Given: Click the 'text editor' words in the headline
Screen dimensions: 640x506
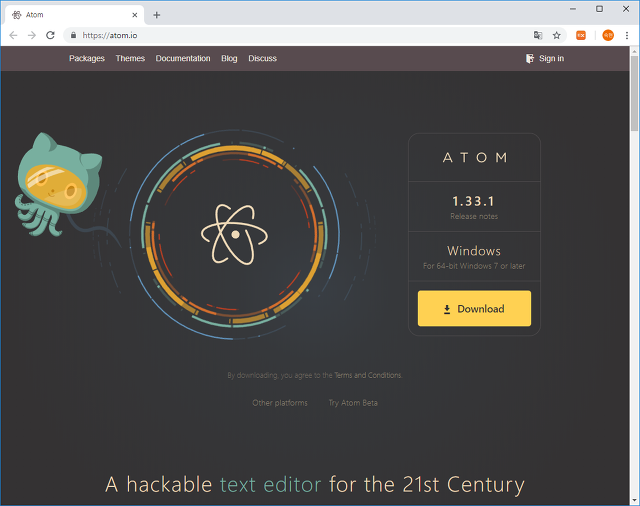Looking at the screenshot, I should [270, 484].
